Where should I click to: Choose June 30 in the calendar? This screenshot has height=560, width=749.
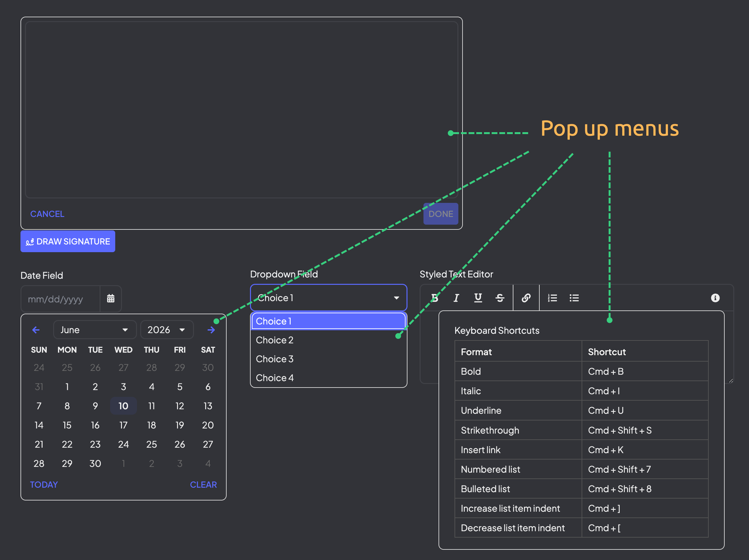95,463
